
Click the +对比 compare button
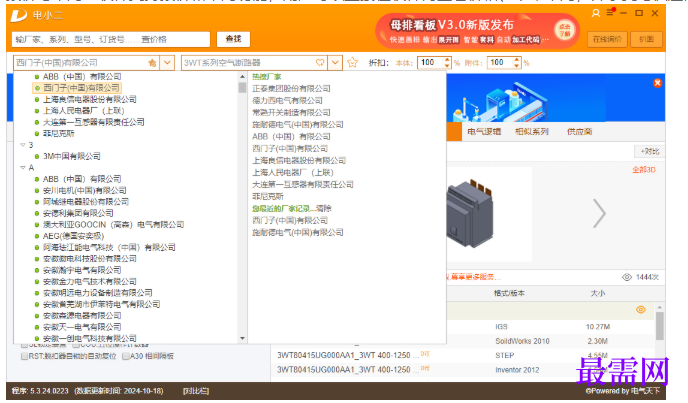click(650, 151)
